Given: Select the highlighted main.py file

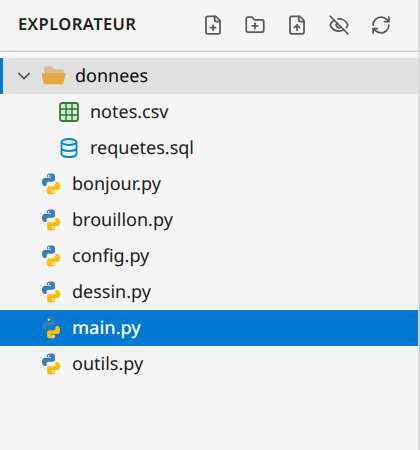Looking at the screenshot, I should click(209, 328).
